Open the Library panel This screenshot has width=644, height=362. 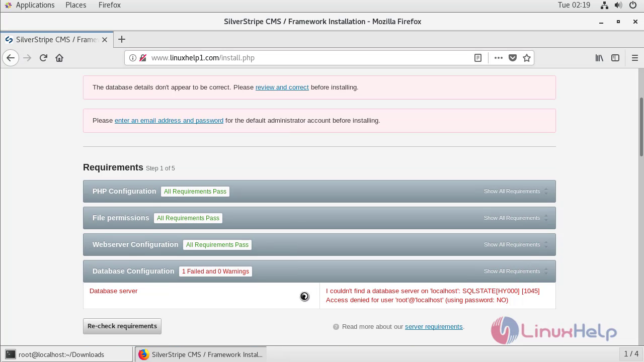pyautogui.click(x=599, y=58)
